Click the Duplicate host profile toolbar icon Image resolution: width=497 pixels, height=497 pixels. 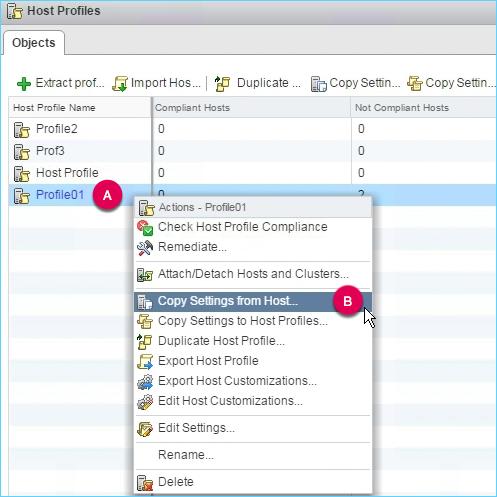(222, 83)
